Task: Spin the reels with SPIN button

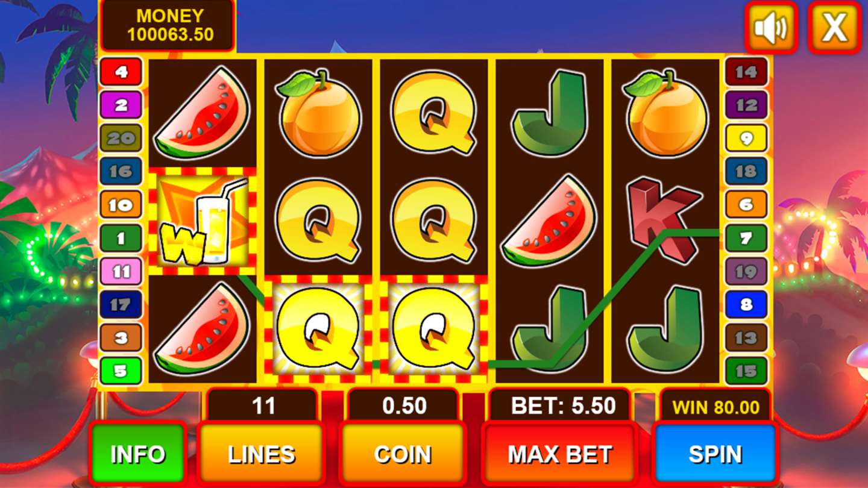Action: click(x=715, y=454)
